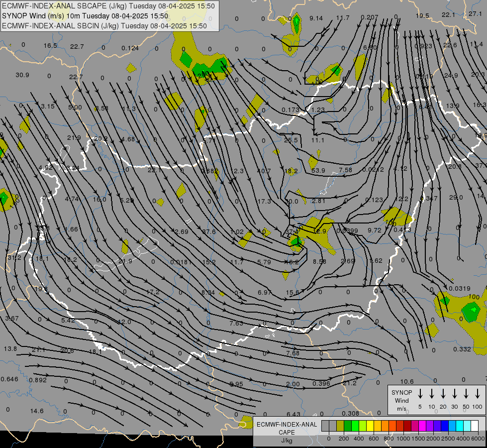
Task: Click the 10.6 value on the map
Action: point(407,381)
